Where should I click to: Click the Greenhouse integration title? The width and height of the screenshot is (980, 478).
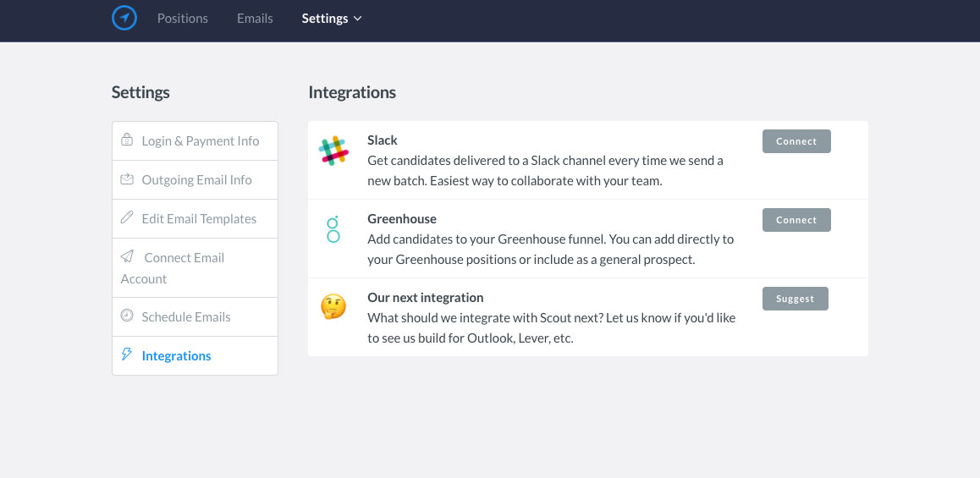point(402,218)
